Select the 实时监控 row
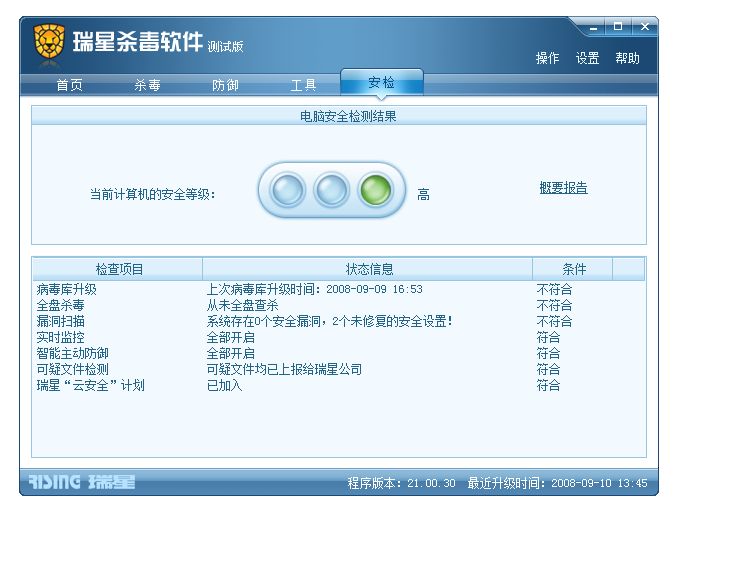 coord(338,338)
